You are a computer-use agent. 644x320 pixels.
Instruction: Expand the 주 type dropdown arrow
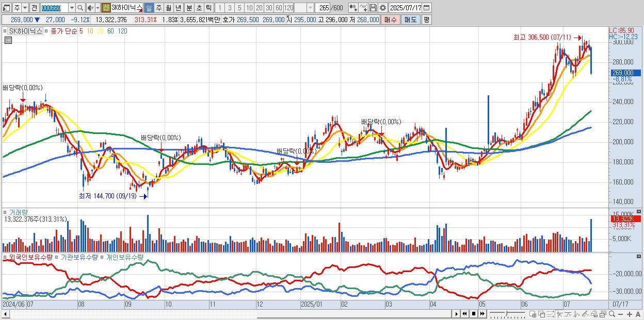[x=25, y=8]
